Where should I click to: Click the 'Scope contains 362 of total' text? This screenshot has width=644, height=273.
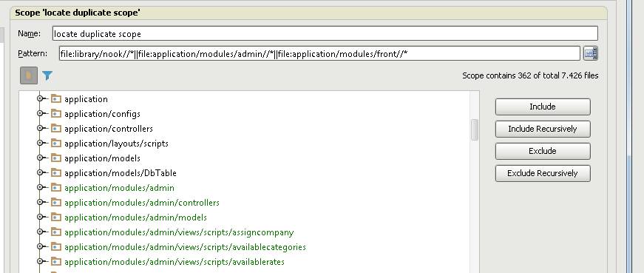click(x=530, y=75)
